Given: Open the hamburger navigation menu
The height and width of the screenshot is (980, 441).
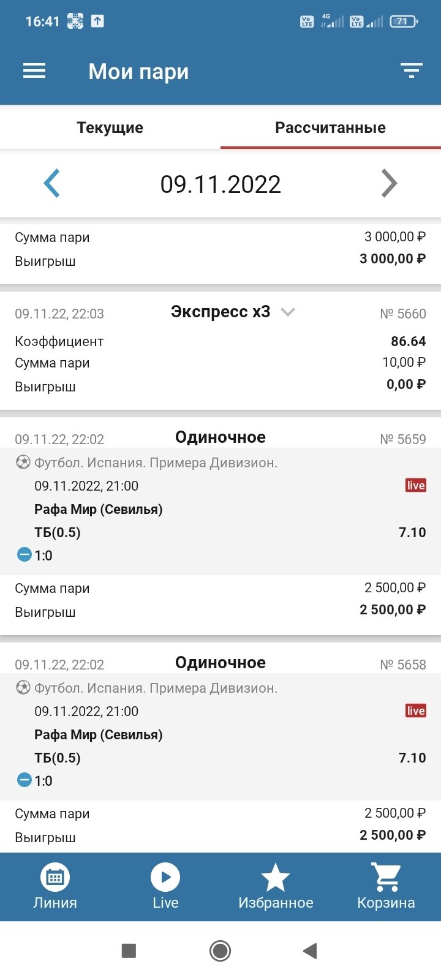Looking at the screenshot, I should [x=34, y=71].
